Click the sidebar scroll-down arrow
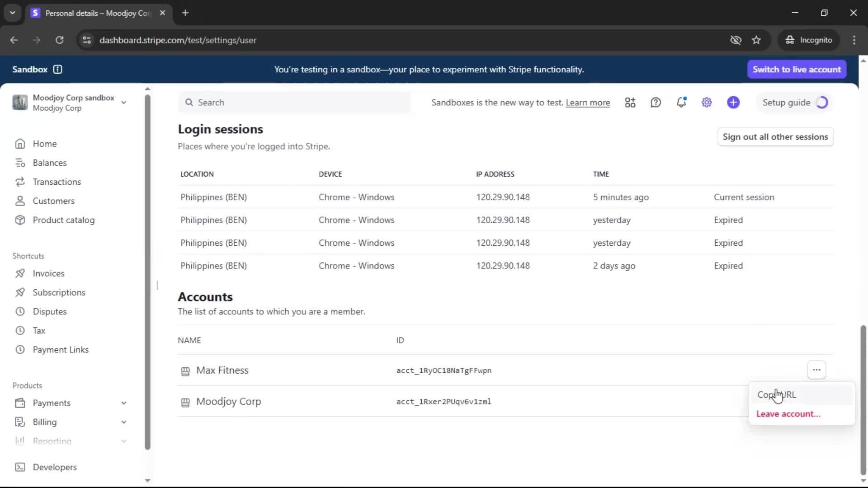This screenshot has width=868, height=488. tap(147, 480)
